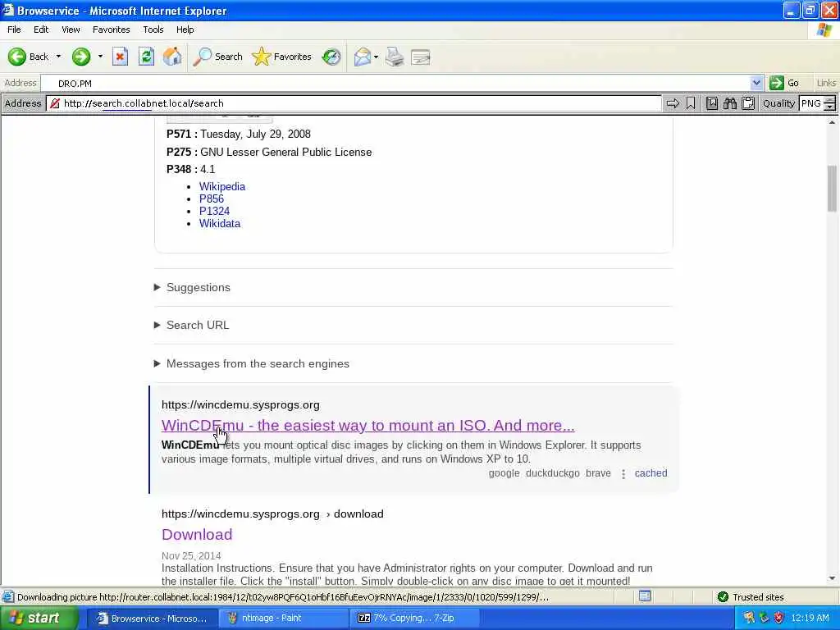Click the brave engine label
This screenshot has height=630, width=840.
[x=598, y=473]
